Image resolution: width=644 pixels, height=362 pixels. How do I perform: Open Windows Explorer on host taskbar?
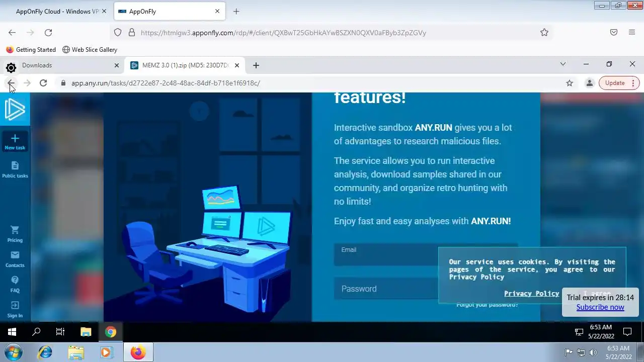(x=76, y=352)
